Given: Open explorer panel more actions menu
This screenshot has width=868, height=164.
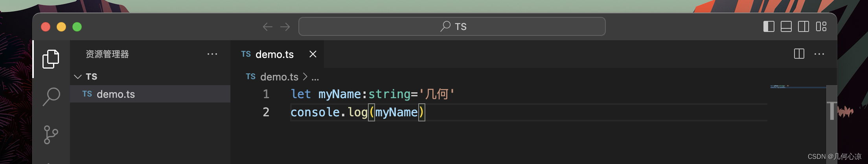Looking at the screenshot, I should 212,54.
